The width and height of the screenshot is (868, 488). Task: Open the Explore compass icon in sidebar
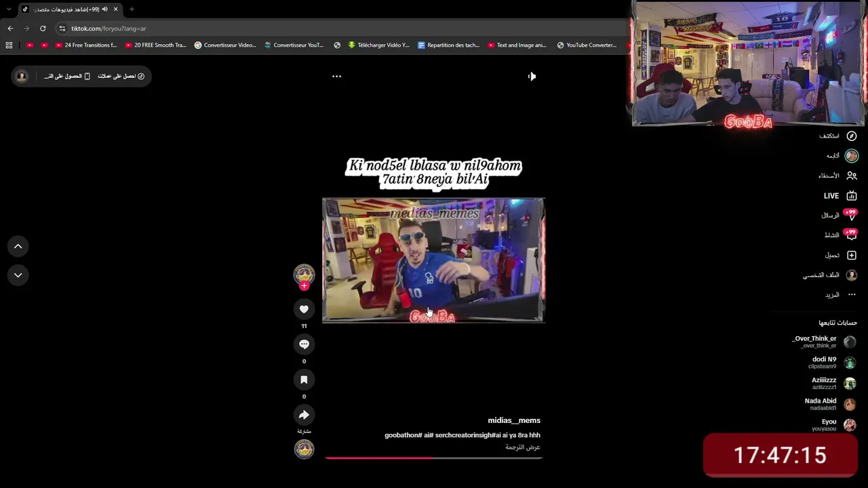(852, 136)
